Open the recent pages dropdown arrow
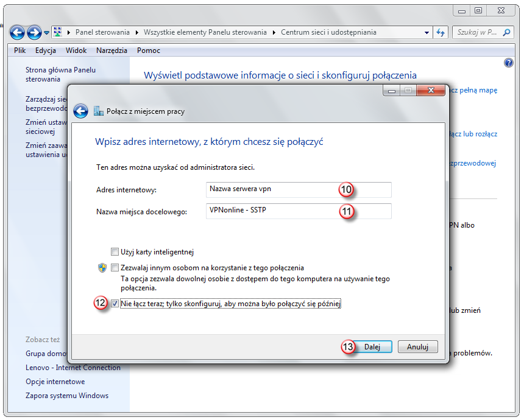Image resolution: width=524 pixels, height=420 pixels. pos(47,33)
